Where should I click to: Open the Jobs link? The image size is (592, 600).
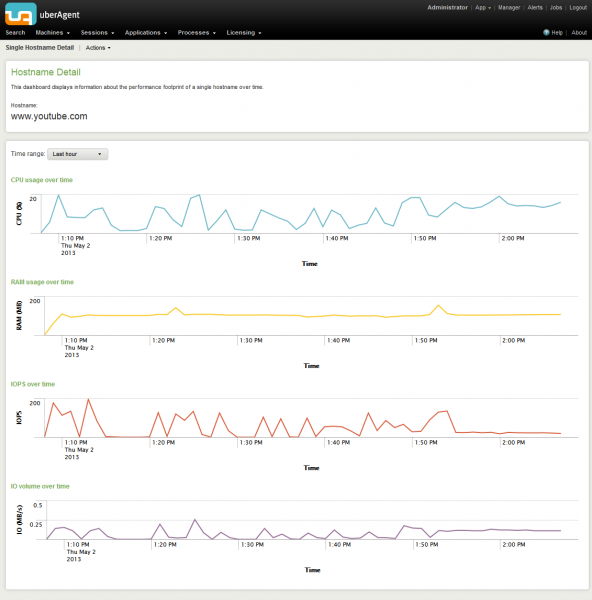556,8
